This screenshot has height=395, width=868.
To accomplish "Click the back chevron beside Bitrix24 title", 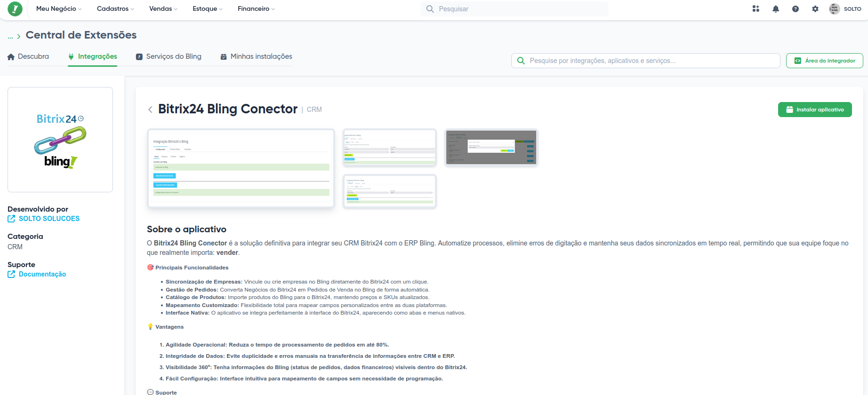I will tap(150, 110).
